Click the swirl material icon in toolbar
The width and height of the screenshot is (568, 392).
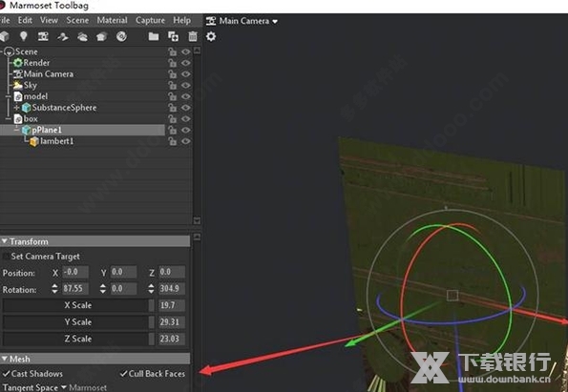tap(122, 36)
